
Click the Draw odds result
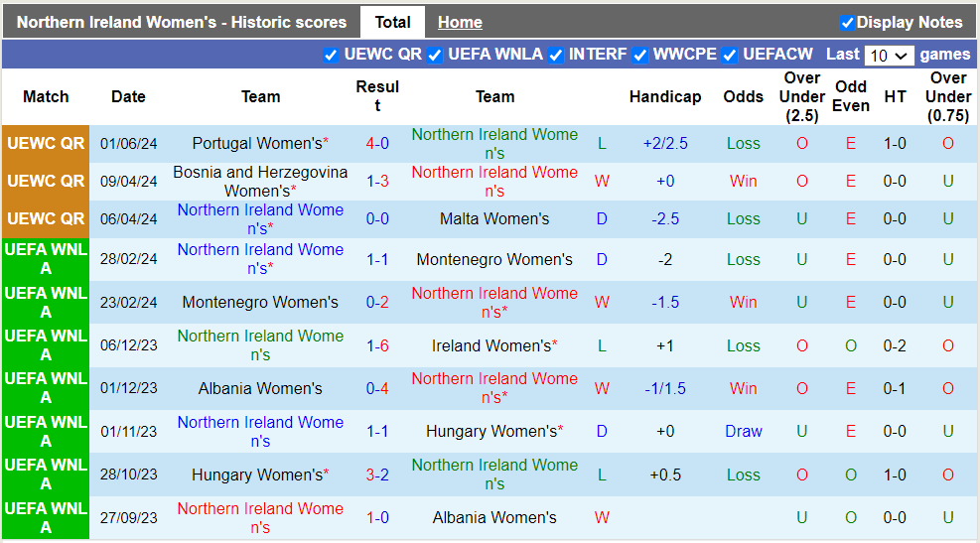[743, 432]
